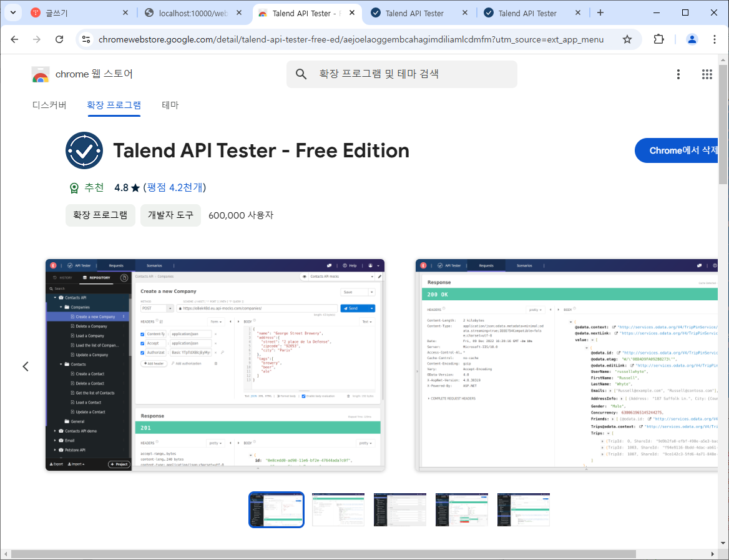Click the horizontal scrollbar at the bottom

[323, 554]
